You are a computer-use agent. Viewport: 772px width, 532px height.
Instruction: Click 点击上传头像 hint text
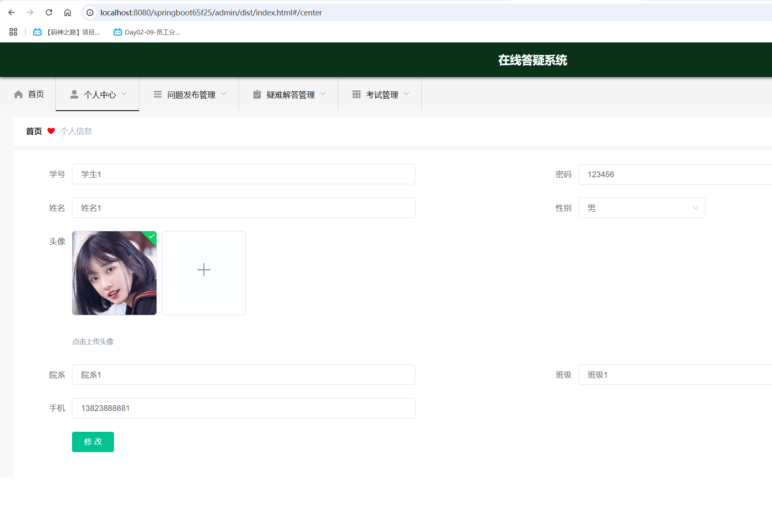click(93, 341)
